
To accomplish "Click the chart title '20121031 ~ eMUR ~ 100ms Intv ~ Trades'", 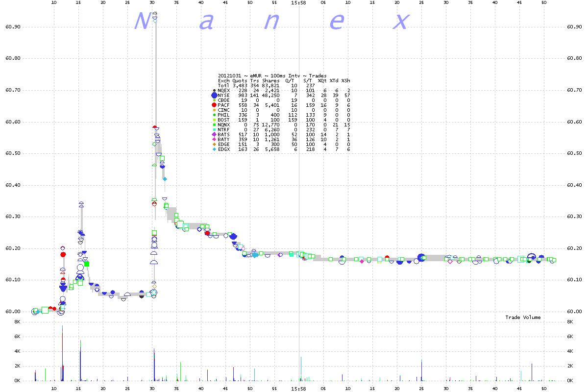I will point(272,76).
